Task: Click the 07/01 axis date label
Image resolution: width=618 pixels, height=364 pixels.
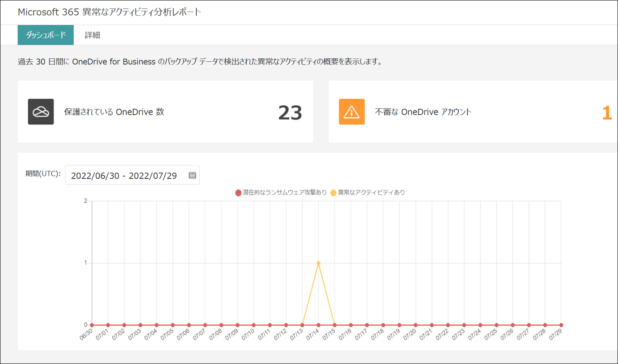Action: (102, 335)
